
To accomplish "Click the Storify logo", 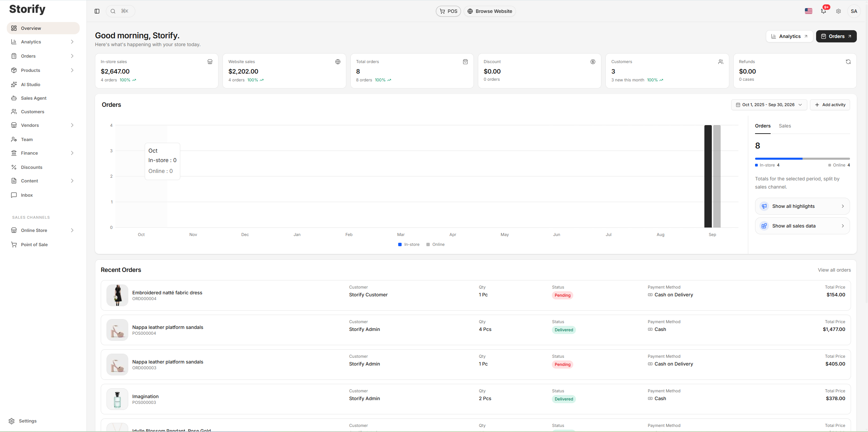I will [x=27, y=9].
